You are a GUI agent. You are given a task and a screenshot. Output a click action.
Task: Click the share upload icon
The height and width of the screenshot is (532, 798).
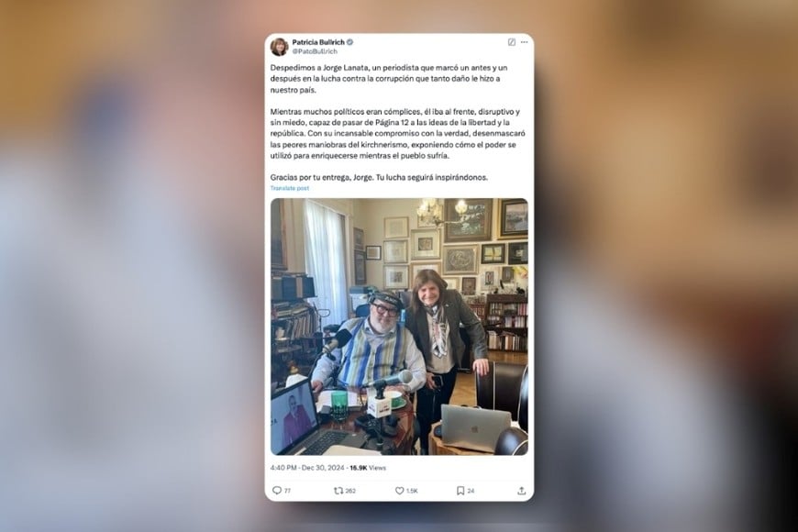pos(521,490)
